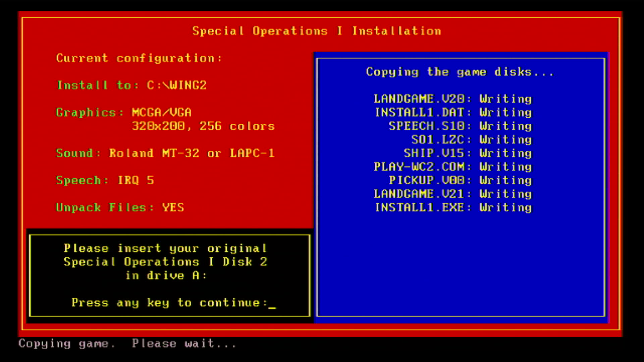Click the Graphics MCGA/VGA setting
644x362 pixels.
(x=124, y=112)
